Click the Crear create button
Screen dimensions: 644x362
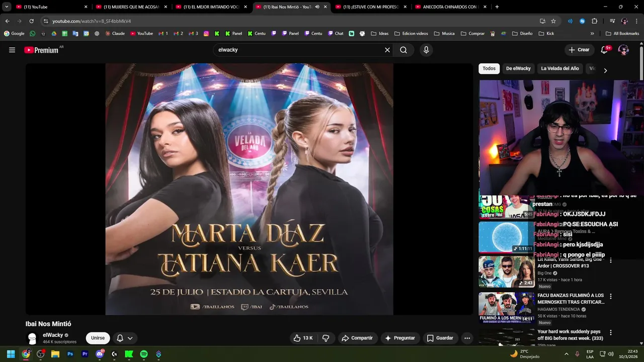pos(579,50)
